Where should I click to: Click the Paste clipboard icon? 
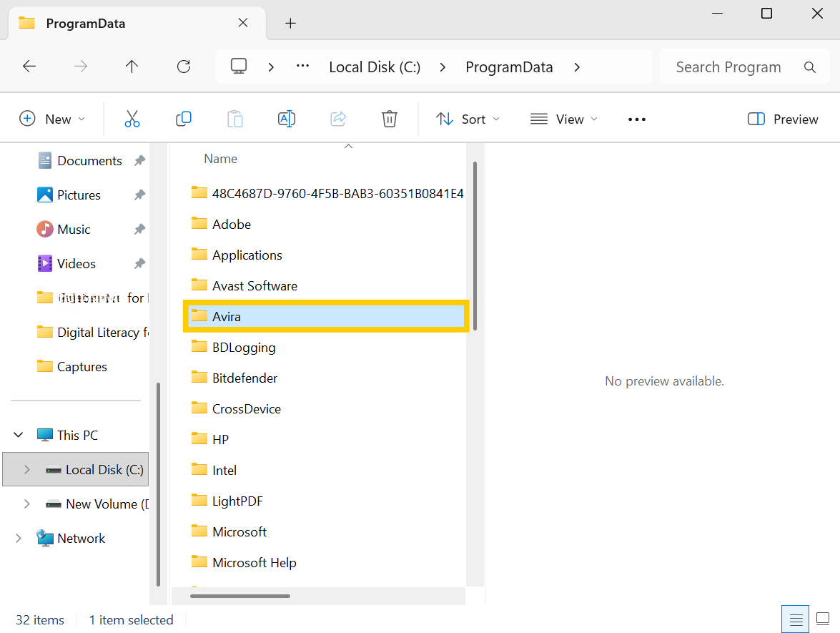(x=234, y=119)
